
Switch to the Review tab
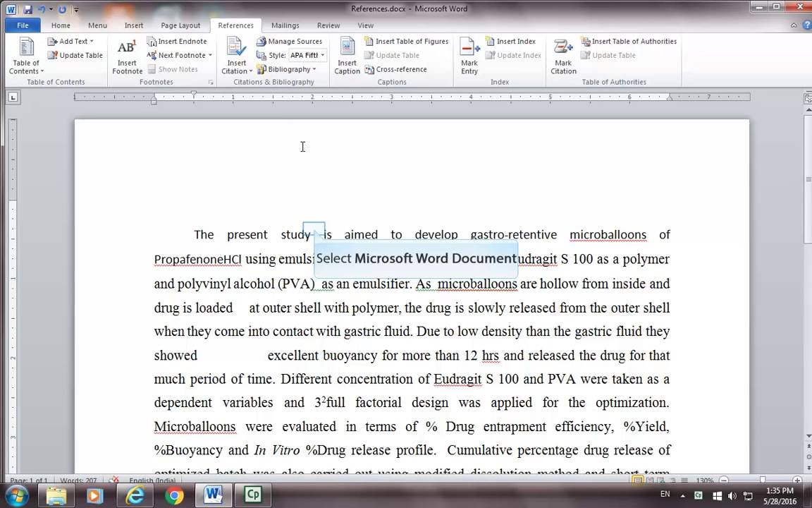(328, 25)
